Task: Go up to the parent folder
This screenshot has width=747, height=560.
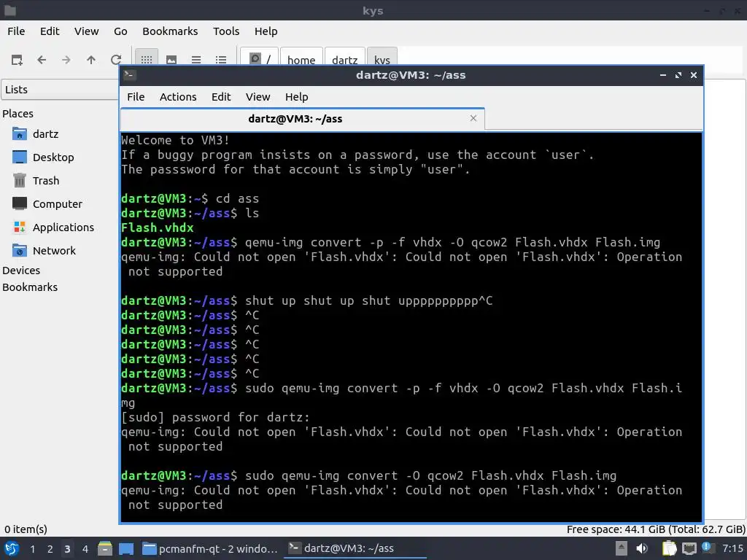Action: click(91, 60)
